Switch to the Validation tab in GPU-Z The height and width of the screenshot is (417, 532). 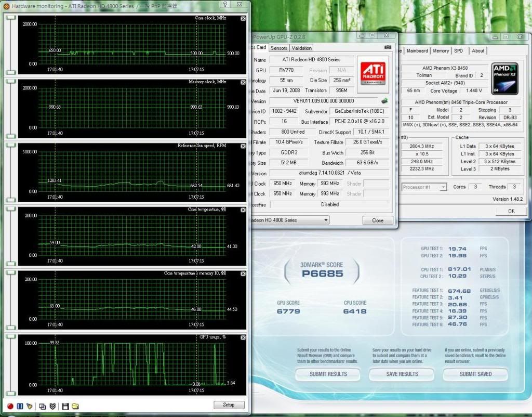[302, 48]
